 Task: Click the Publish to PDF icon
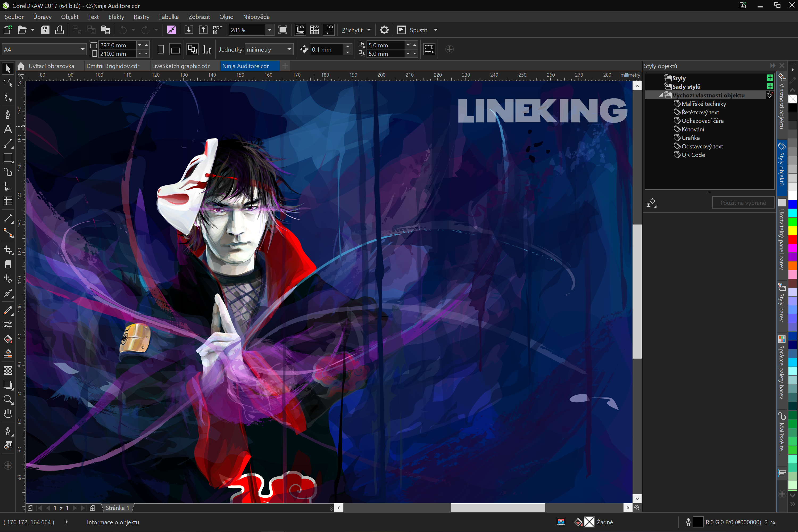217,30
